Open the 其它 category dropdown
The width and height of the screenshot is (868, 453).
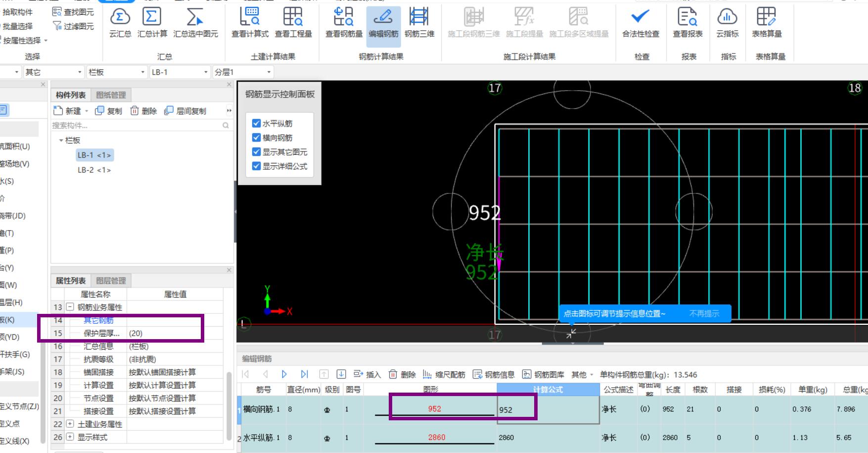coord(53,72)
